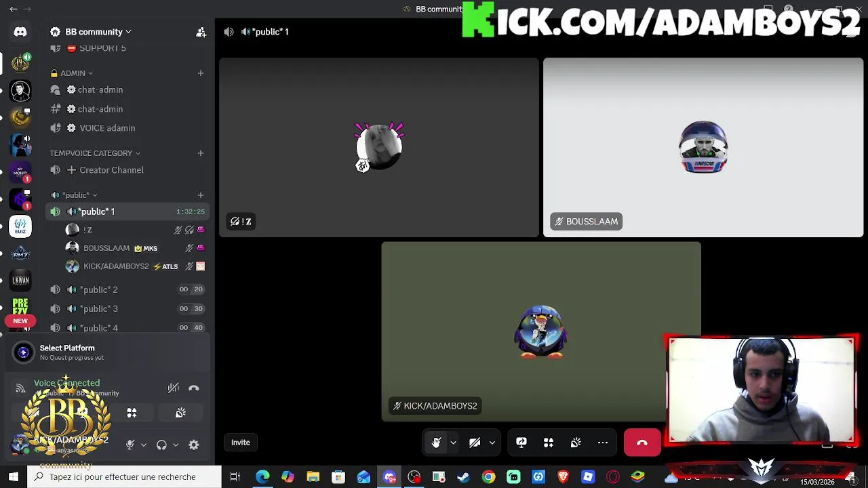868x488 pixels.
Task: Open Steam from the taskbar
Action: pos(463,477)
